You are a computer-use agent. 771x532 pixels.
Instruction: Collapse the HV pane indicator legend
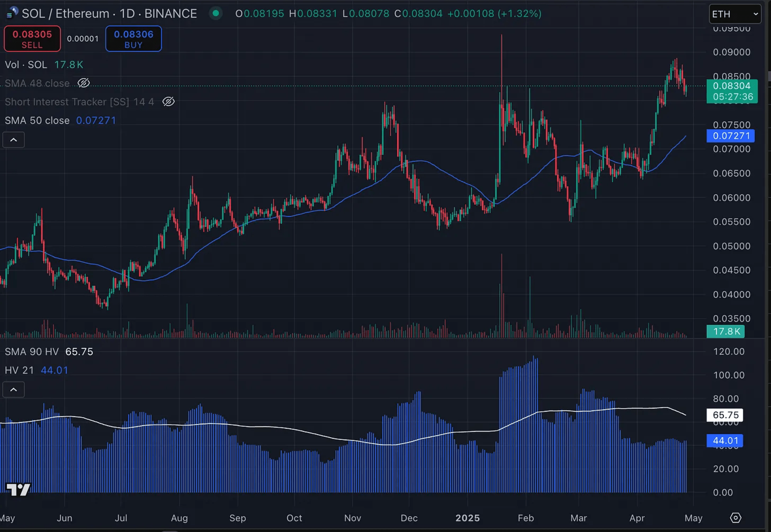click(x=14, y=389)
